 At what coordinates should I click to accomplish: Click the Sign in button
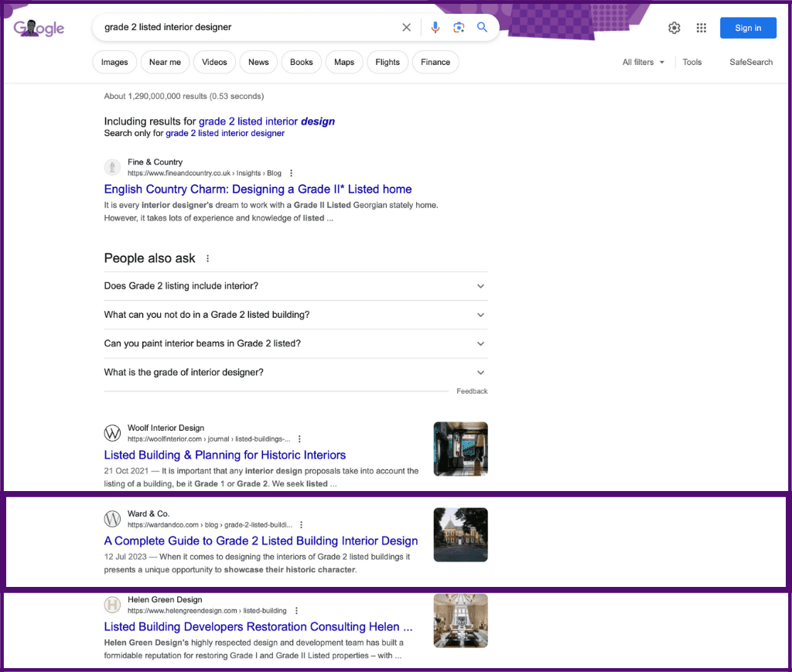click(x=748, y=28)
